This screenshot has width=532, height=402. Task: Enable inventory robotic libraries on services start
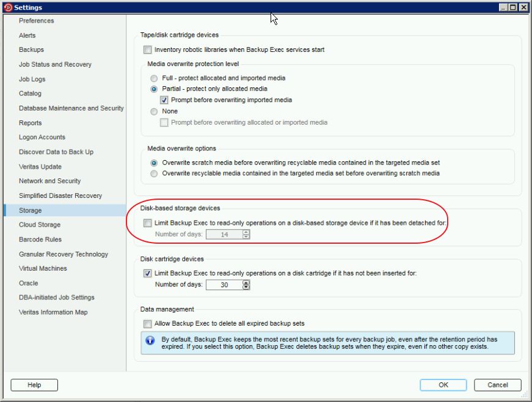[x=147, y=50]
